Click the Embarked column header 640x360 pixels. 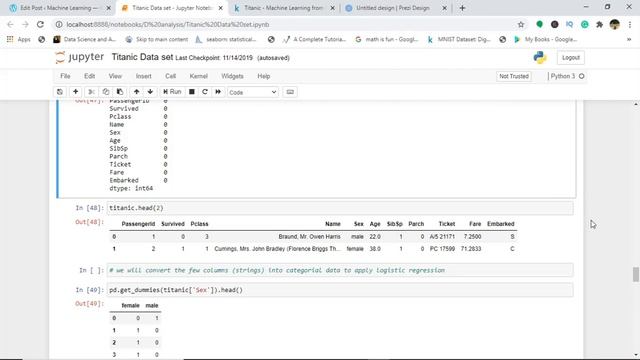[500, 224]
